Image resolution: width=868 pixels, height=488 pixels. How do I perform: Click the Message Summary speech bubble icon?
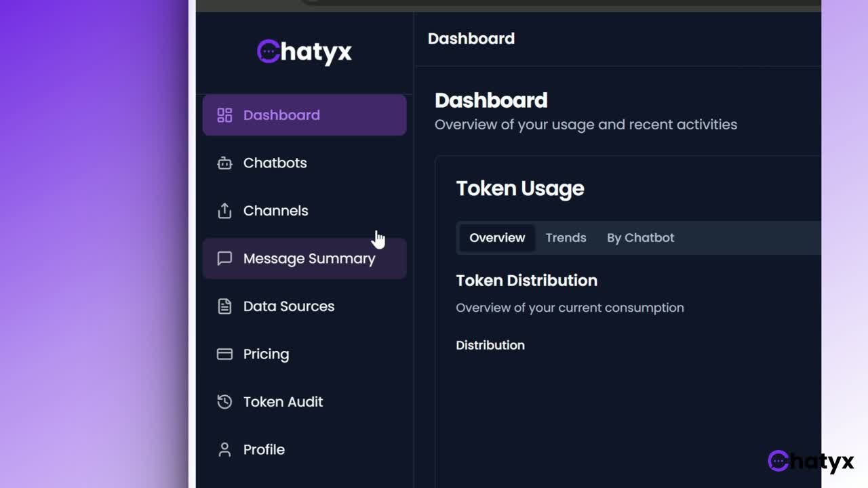tap(224, 258)
